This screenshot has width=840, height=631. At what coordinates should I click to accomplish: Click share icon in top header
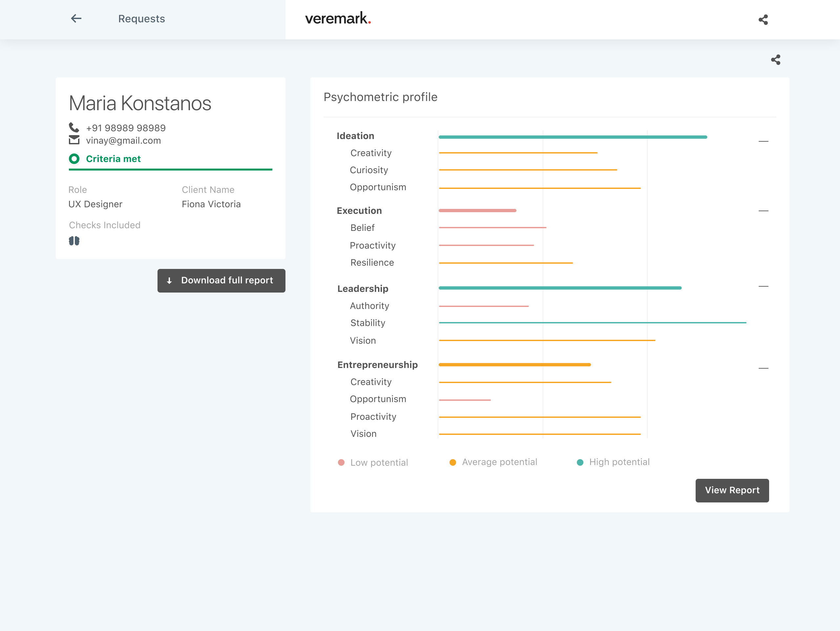pyautogui.click(x=763, y=20)
